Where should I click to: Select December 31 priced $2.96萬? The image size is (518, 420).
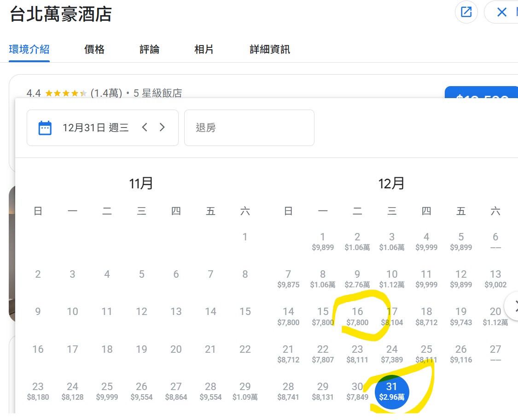pos(391,391)
